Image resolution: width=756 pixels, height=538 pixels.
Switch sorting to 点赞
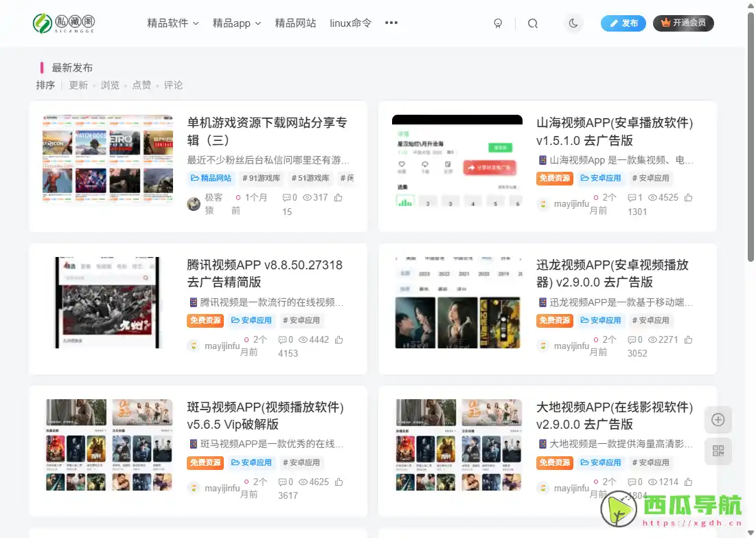coord(141,85)
